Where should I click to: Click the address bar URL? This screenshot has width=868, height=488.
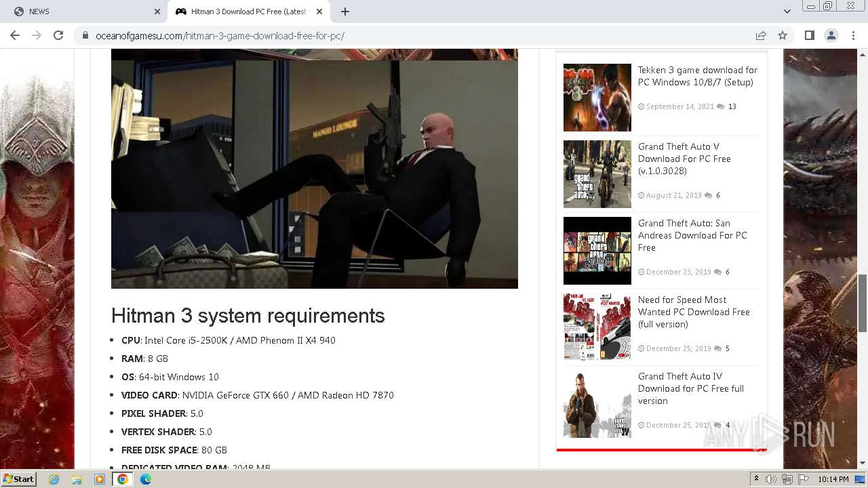[220, 36]
